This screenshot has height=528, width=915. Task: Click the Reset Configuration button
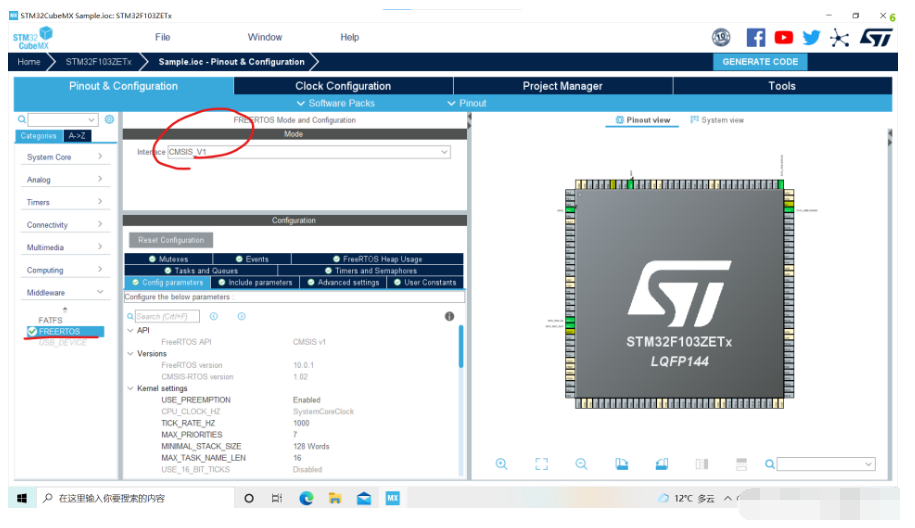click(x=171, y=240)
